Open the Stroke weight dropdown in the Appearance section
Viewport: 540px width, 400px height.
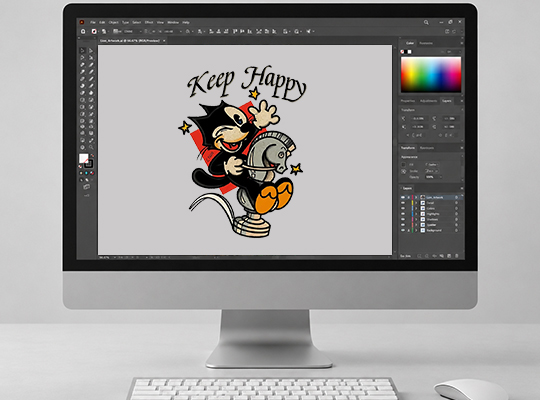tap(437, 171)
